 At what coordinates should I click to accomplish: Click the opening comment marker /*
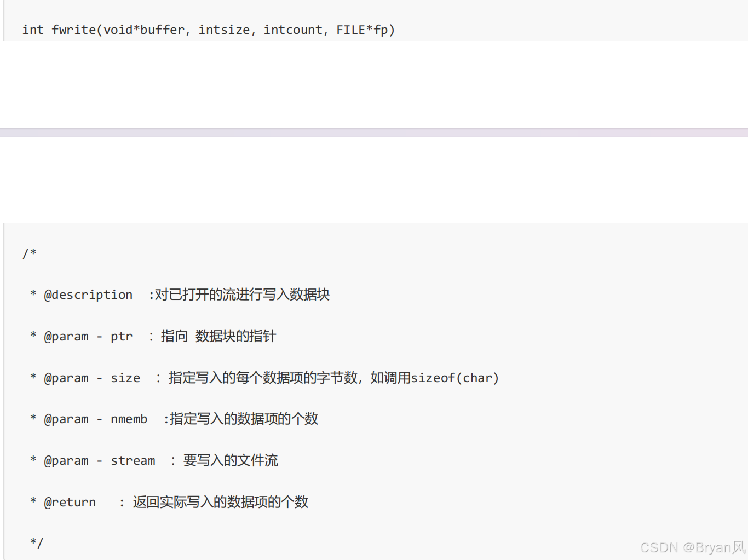pos(30,253)
